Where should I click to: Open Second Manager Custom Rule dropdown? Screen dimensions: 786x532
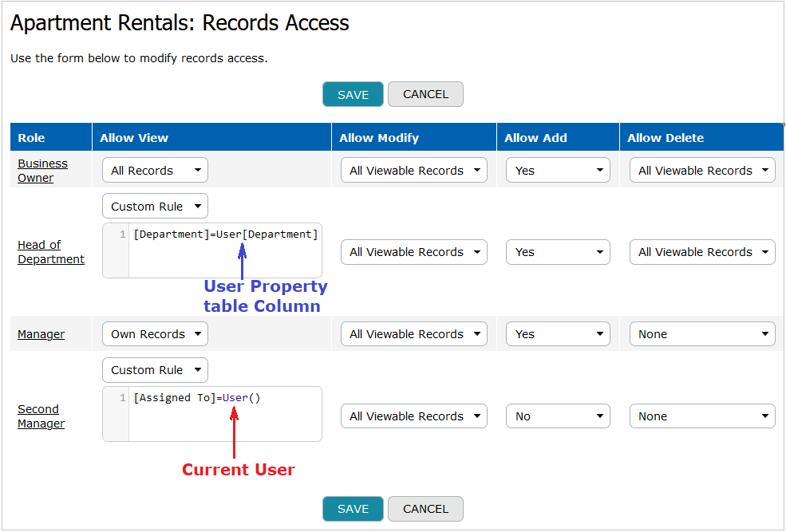[155, 370]
